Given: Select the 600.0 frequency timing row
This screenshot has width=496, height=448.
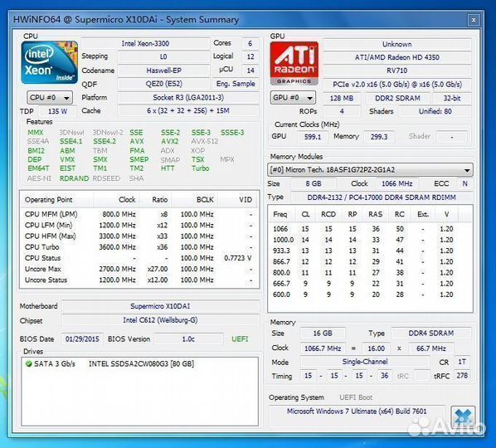Looking at the screenshot, I should coord(370,295).
